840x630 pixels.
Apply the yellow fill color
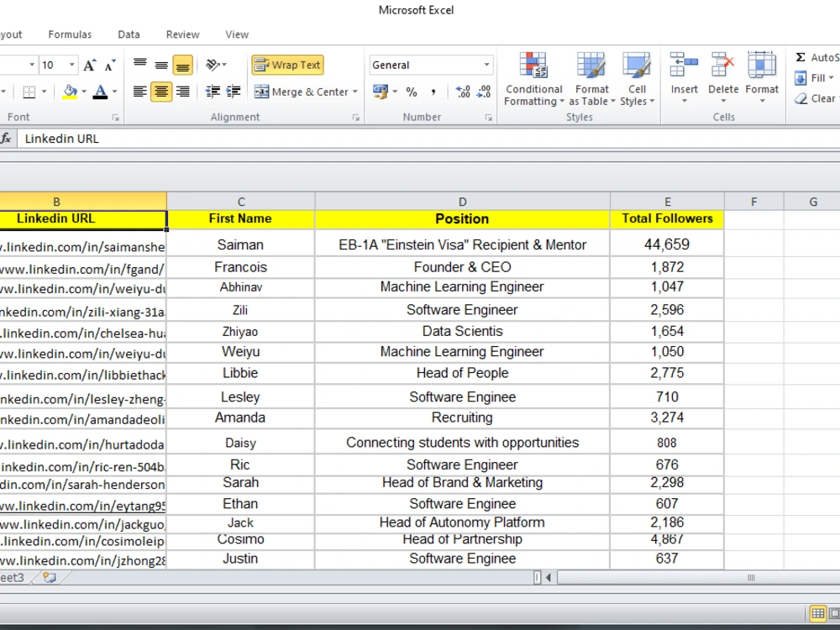71,92
